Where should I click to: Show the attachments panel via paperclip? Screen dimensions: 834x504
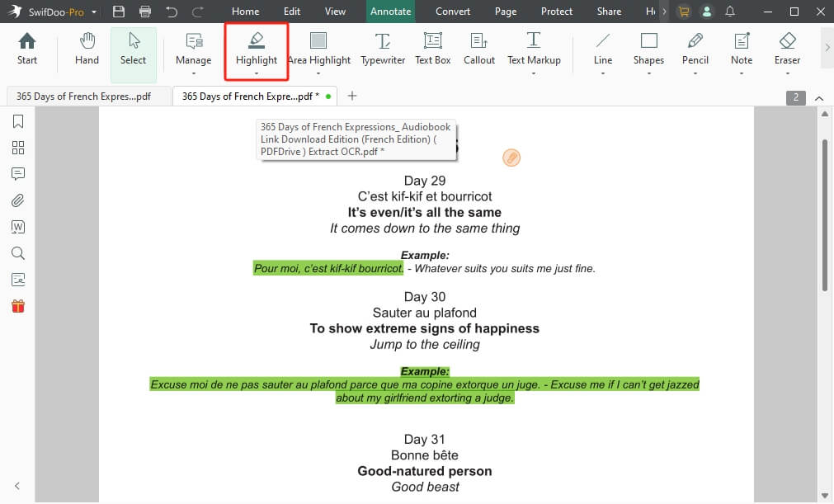(x=17, y=200)
